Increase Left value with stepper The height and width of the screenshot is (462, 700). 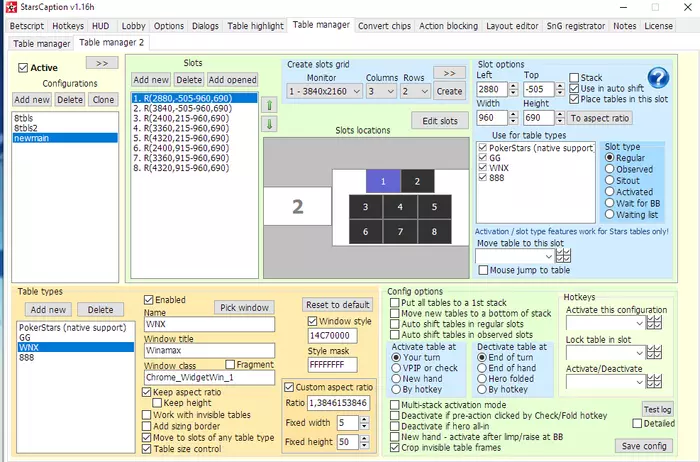pyautogui.click(x=513, y=86)
